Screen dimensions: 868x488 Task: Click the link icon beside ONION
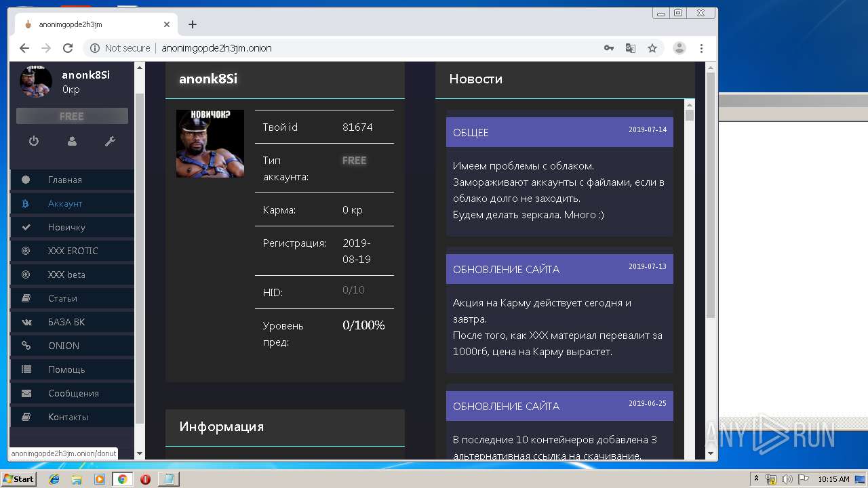[26, 346]
